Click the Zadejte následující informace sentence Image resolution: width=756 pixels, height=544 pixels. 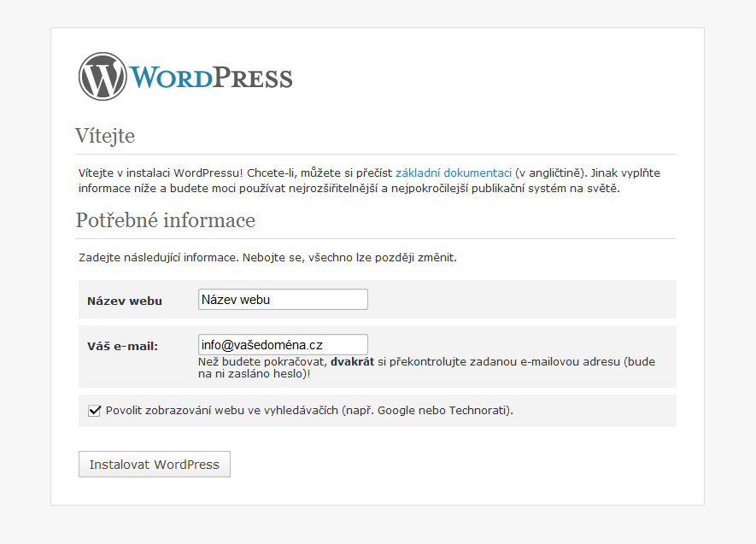267,258
